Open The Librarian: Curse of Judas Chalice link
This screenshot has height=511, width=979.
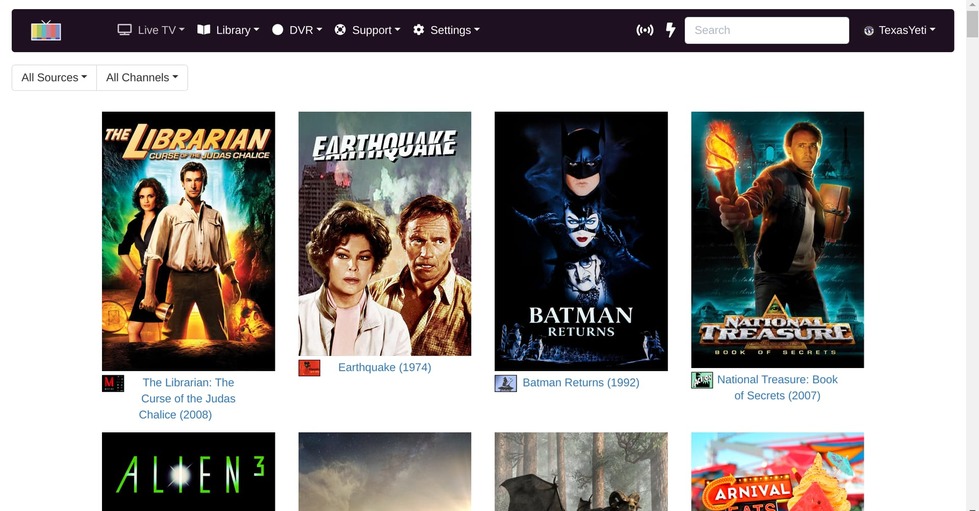[x=187, y=399]
